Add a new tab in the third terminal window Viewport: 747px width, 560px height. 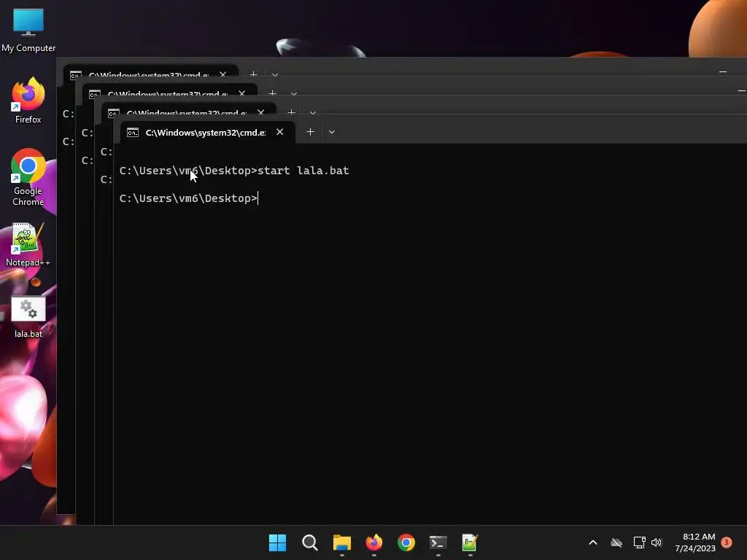(272, 93)
